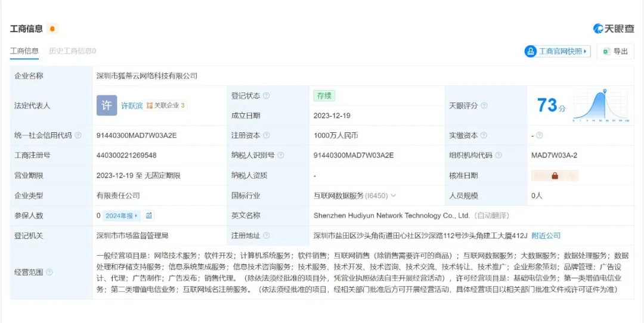Screen dimensions: 644x323
Task: Select 有限责任公司 company type value
Action: 118,196
